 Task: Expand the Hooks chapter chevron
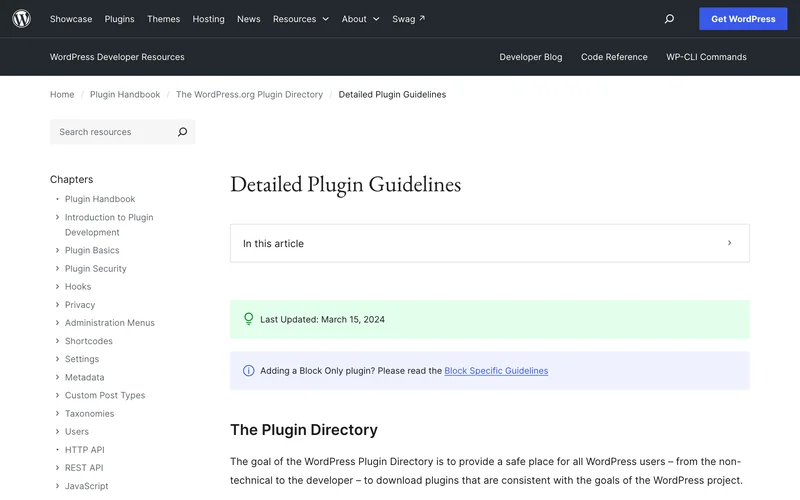(x=57, y=286)
